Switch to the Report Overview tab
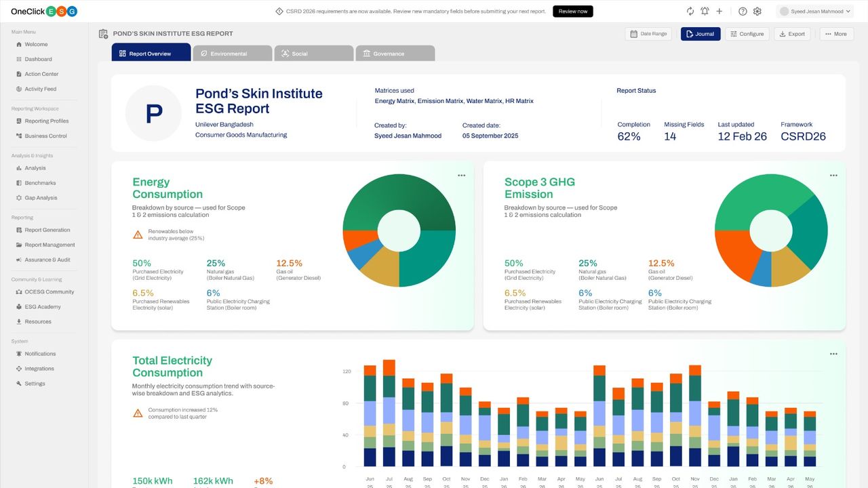This screenshot has width=868, height=488. [x=151, y=53]
